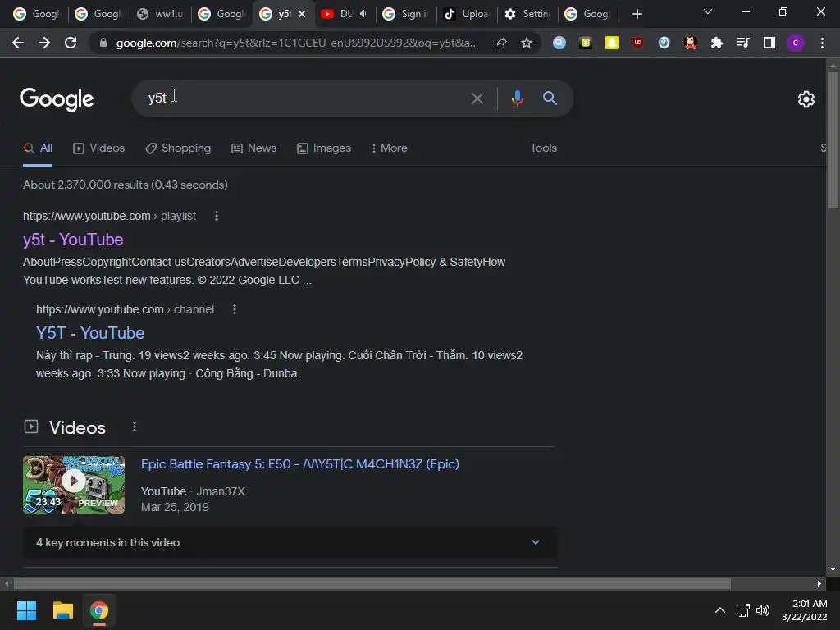The image size is (840, 630).
Task: Switch to the ww1.u browser tab
Action: tap(160, 15)
